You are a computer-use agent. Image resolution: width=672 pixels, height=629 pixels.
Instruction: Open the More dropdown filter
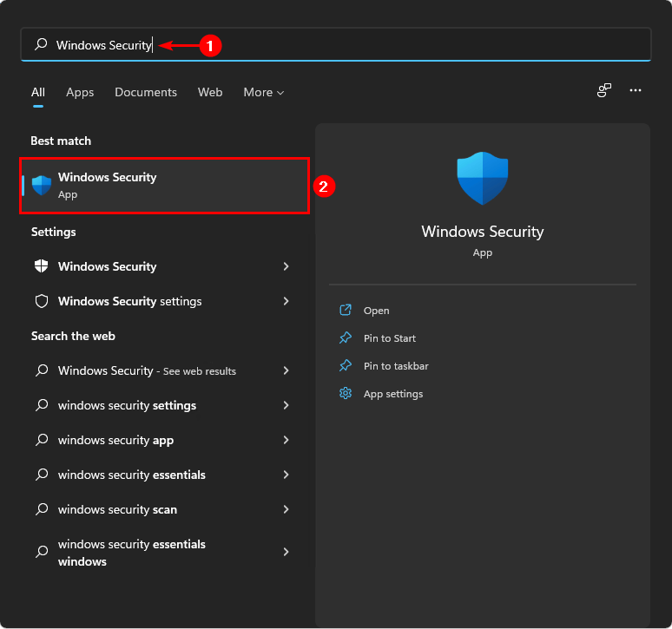[x=264, y=92]
